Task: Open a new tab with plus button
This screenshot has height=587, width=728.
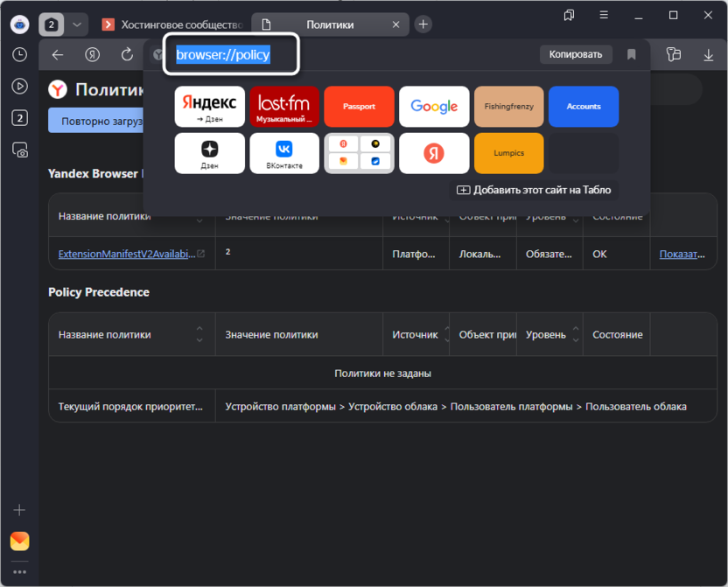Action: [423, 24]
